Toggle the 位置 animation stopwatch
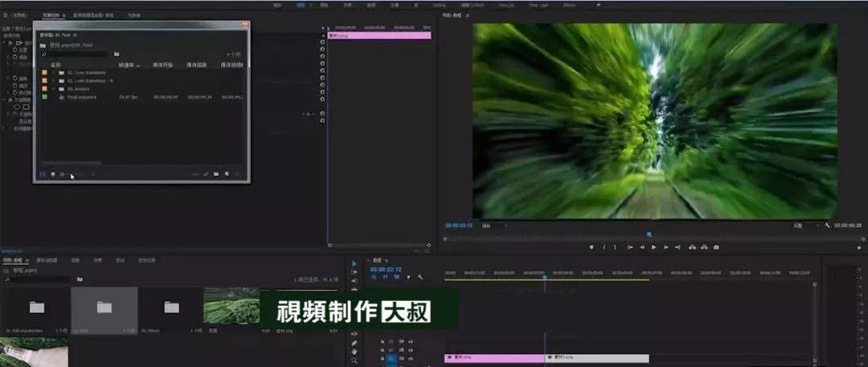The width and height of the screenshot is (868, 367). point(15,49)
